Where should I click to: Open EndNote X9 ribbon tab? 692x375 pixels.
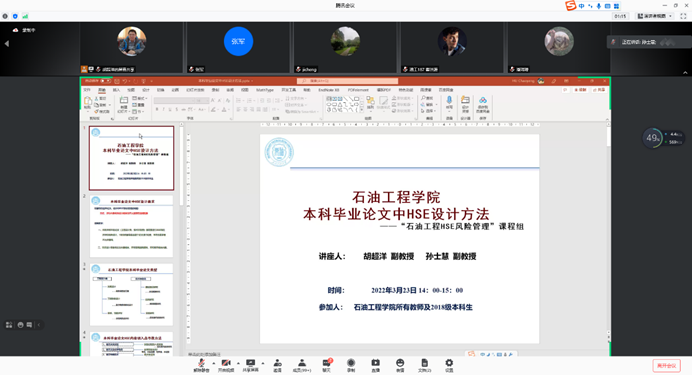click(x=329, y=90)
